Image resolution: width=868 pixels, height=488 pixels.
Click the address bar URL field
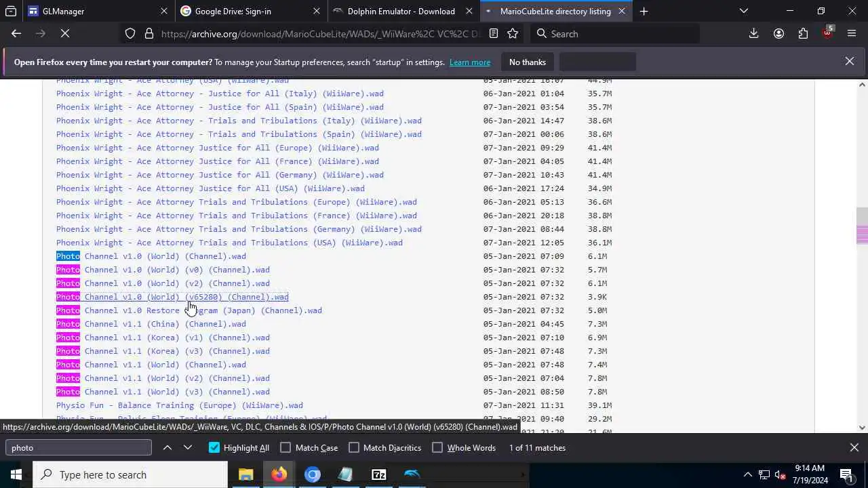tap(320, 33)
